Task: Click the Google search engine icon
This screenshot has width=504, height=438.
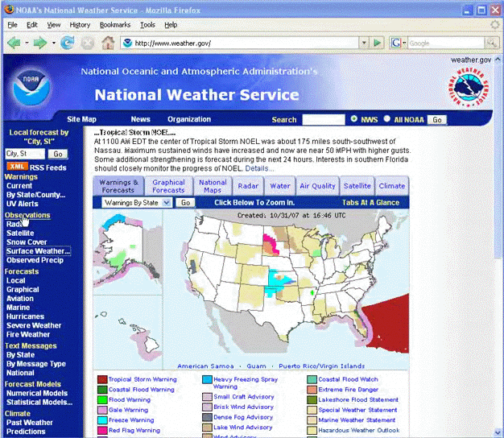Action: click(395, 43)
